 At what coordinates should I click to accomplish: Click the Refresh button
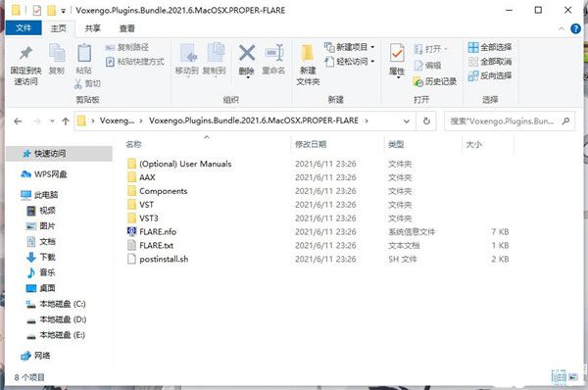pyautogui.click(x=426, y=122)
